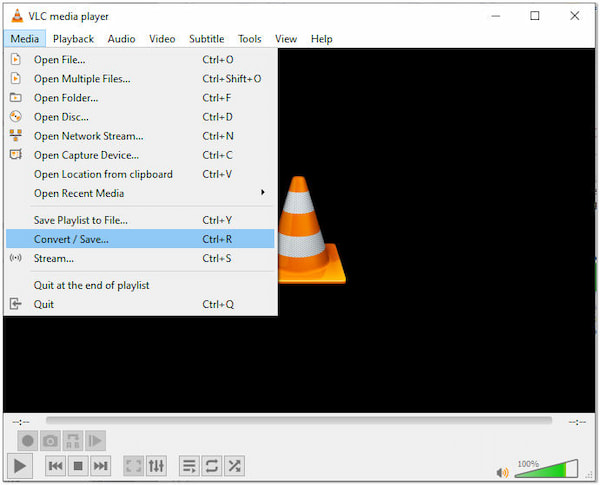
Task: Open the View menu
Action: tap(286, 39)
